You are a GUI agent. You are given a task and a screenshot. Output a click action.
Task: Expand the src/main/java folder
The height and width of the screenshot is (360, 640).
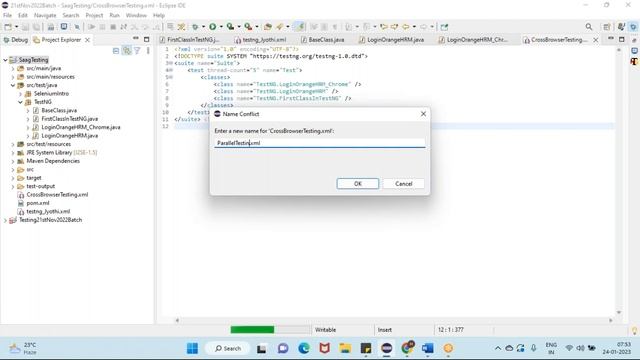click(x=13, y=69)
